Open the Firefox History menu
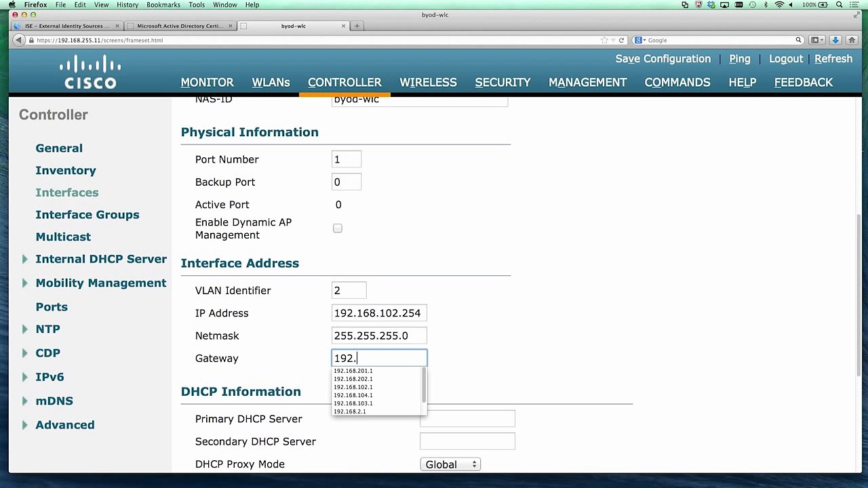Viewport: 868px width, 488px height. tap(127, 5)
